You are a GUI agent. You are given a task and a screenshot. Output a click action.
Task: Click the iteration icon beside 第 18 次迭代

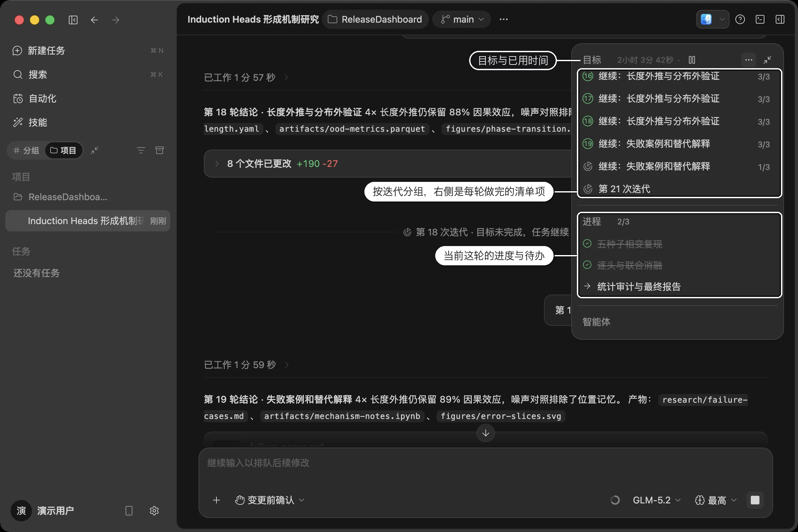pos(407,232)
